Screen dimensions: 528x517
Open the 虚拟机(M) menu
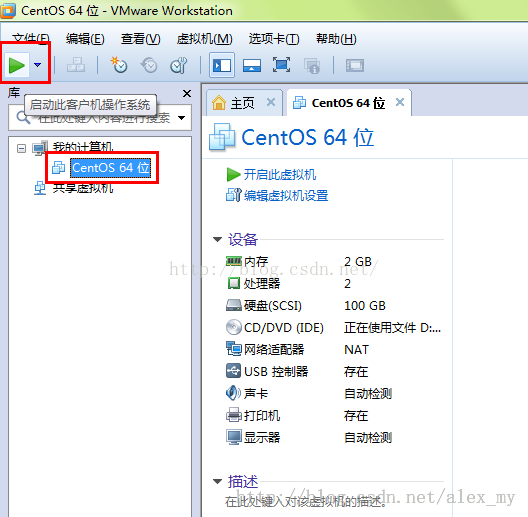[x=204, y=39]
